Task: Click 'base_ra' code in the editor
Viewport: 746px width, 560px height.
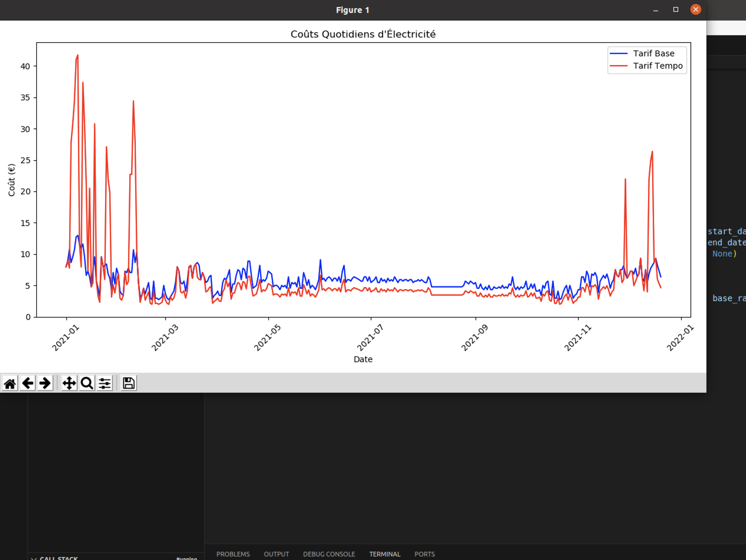Action: click(729, 298)
